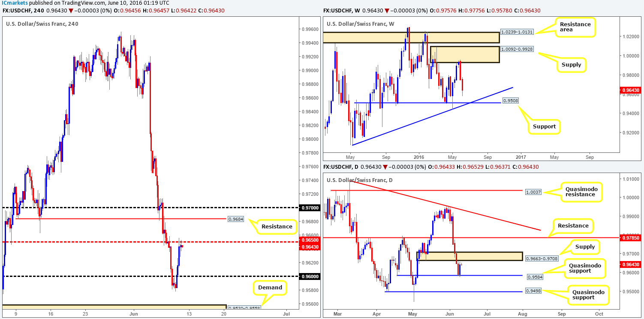Click the 1.02000 price on weekly chart axis
The image size is (644, 319).
click(x=631, y=36)
